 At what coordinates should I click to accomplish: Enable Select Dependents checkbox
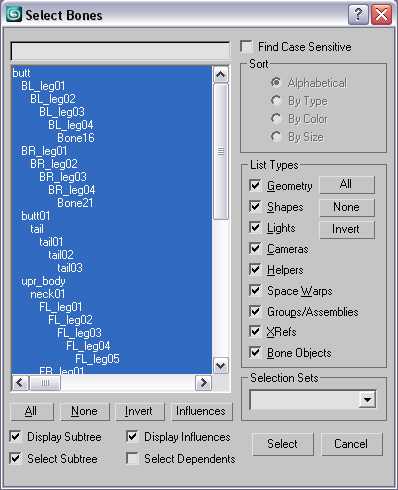coord(132,458)
